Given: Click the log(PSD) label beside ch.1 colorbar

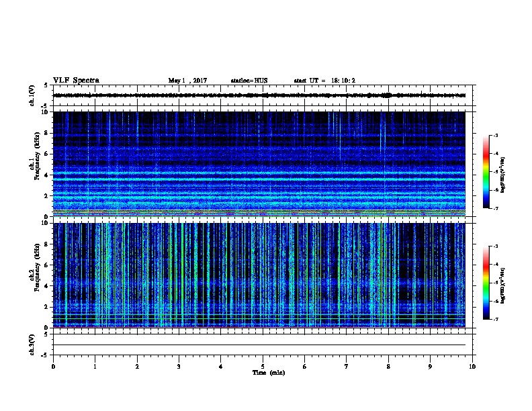Looking at the screenshot, I should (502, 175).
